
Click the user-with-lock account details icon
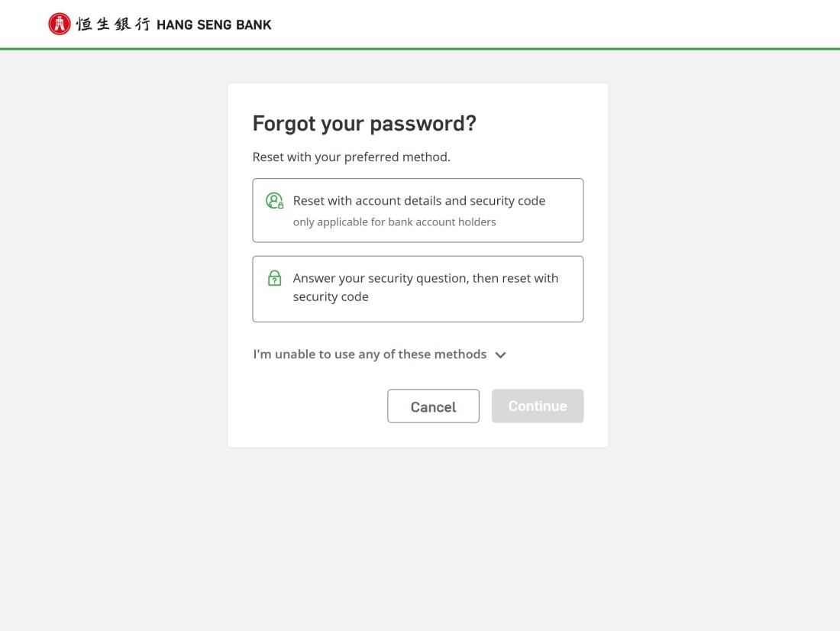click(x=274, y=201)
